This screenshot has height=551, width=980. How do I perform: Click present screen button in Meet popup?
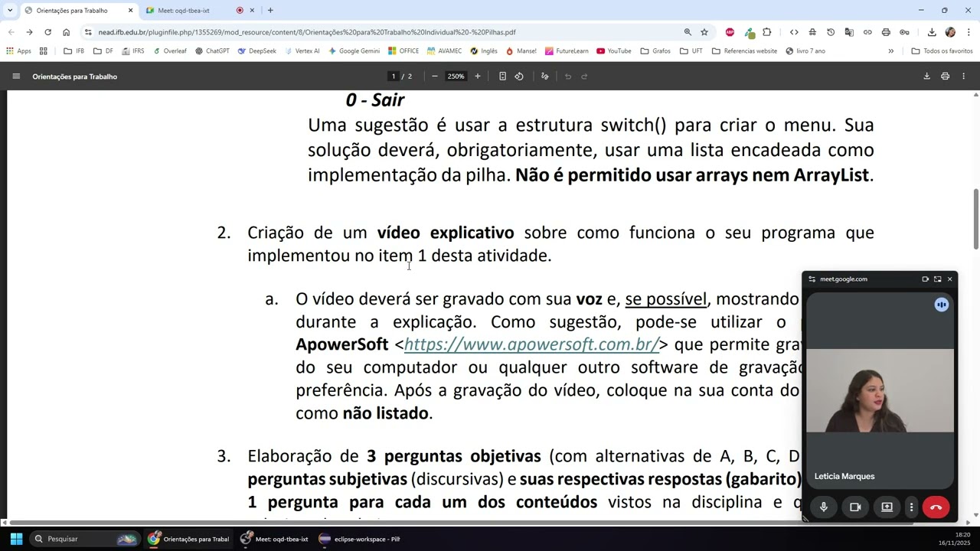(x=887, y=507)
